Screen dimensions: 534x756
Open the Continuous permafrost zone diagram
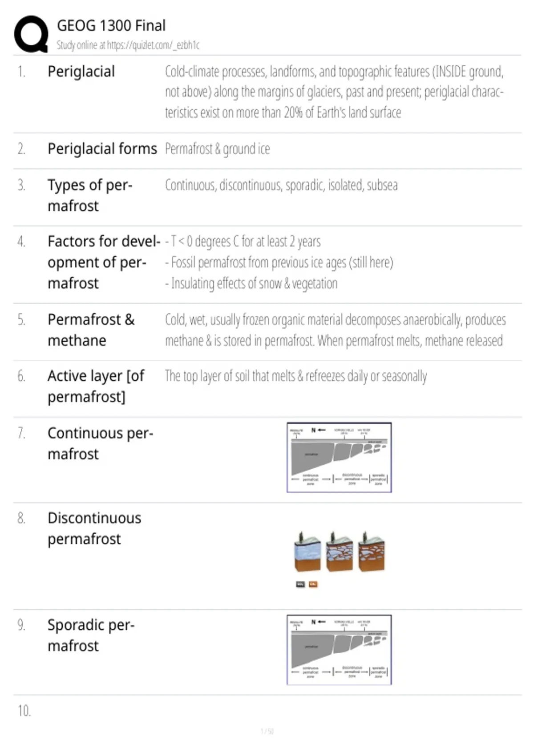coord(339,458)
